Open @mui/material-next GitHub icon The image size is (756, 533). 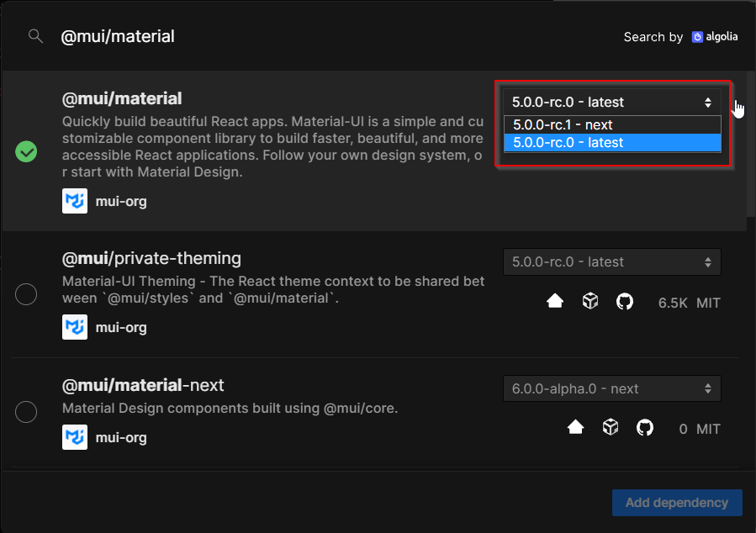[x=645, y=427]
